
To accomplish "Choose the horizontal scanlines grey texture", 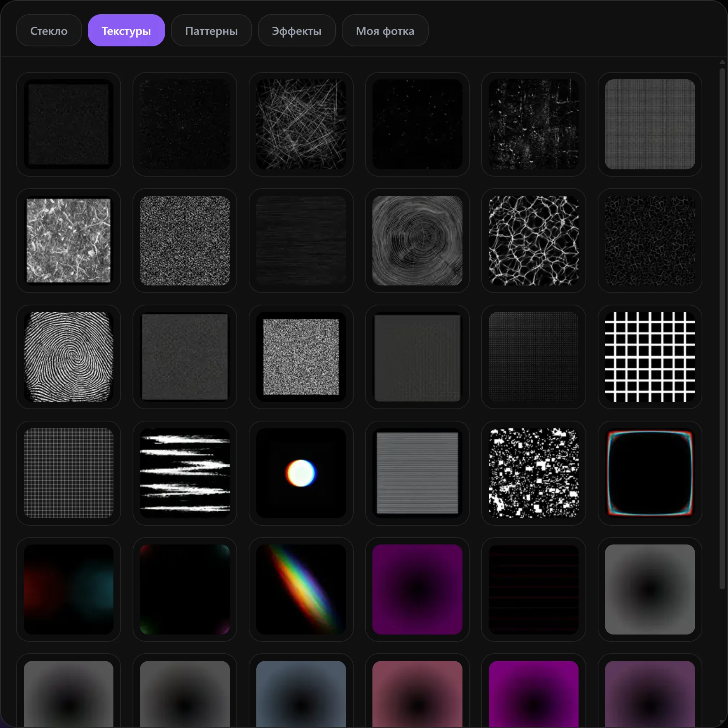I will click(417, 473).
